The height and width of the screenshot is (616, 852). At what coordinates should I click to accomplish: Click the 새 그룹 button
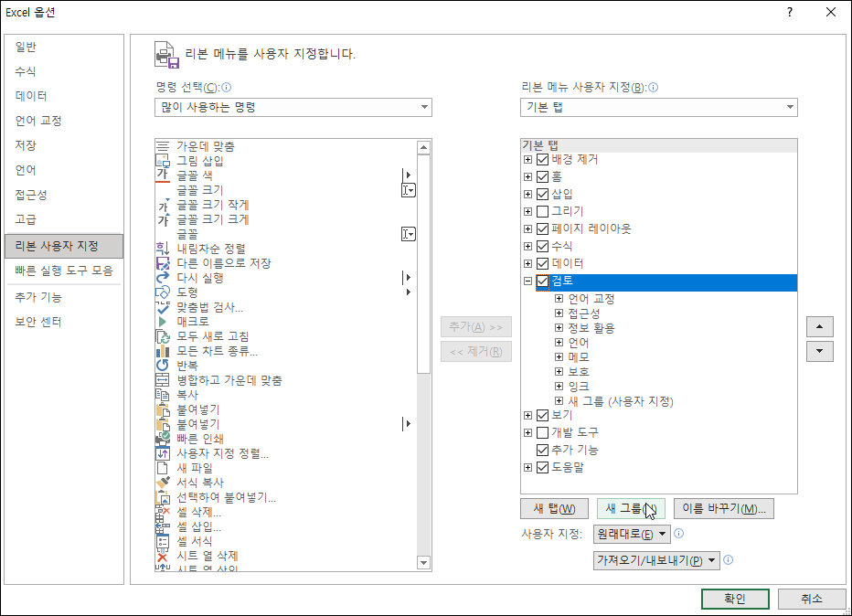click(631, 509)
